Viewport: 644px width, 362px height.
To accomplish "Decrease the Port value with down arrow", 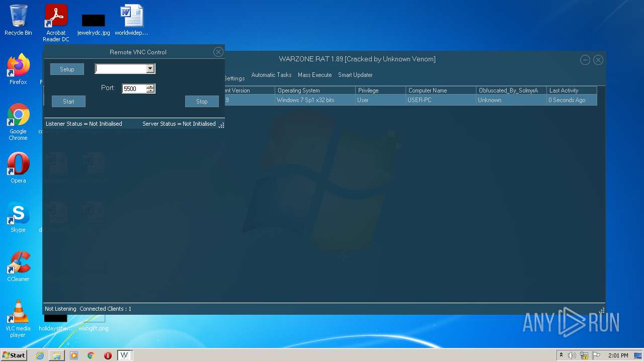I will pos(150,91).
